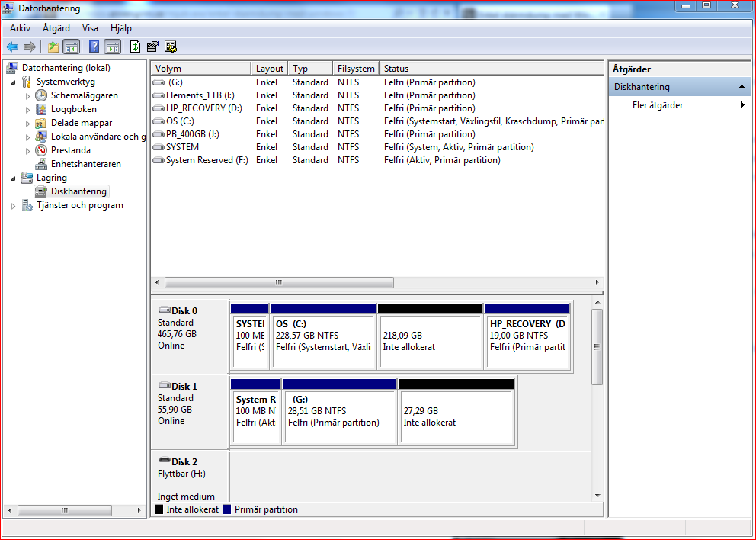This screenshot has width=756, height=540.
Task: Open the Arkiv menu
Action: click(x=21, y=28)
